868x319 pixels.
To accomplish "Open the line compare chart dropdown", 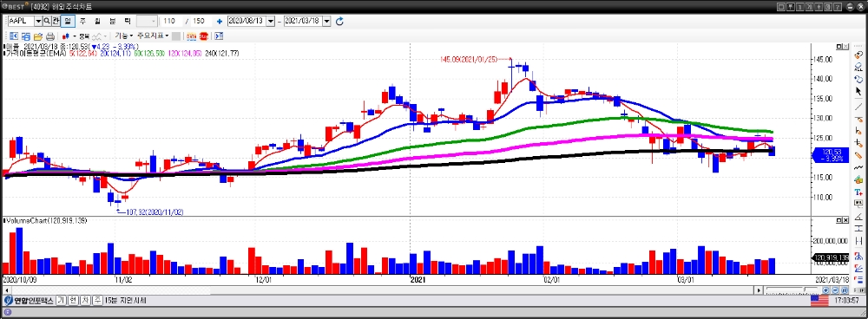I will point(105,36).
